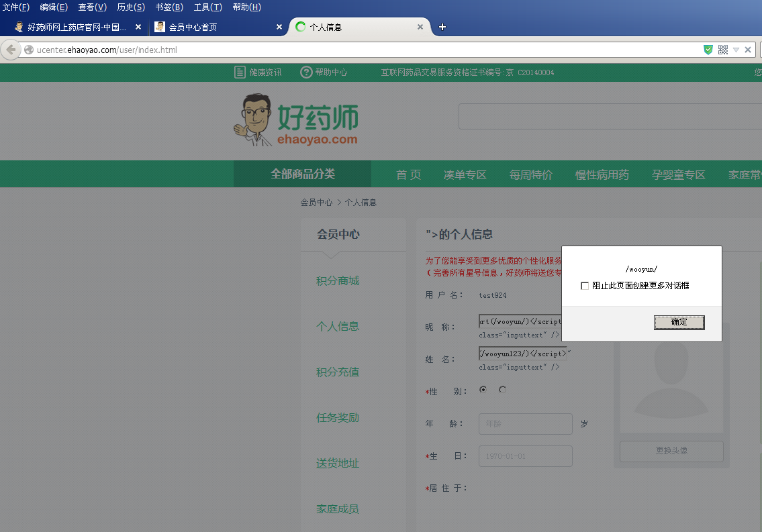
Task: Open a new tab with plus button
Action: (x=442, y=27)
